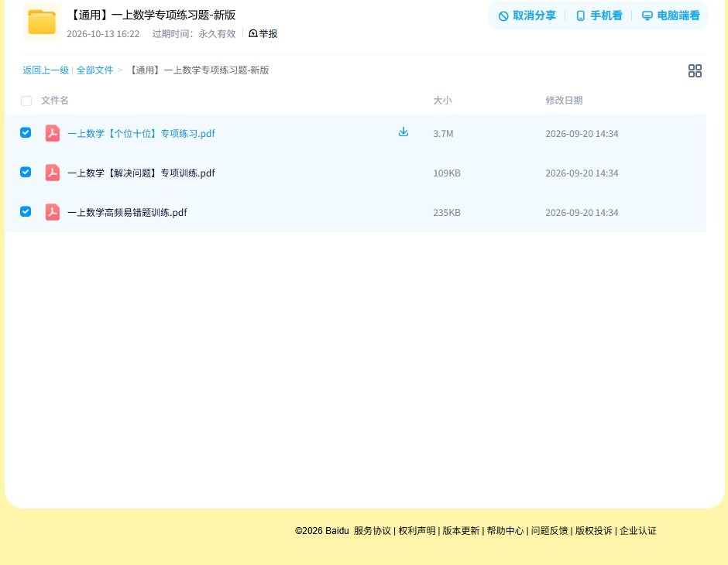Uncheck the 解决问题 专项训练.pdf checkbox
The image size is (728, 565).
[x=26, y=172]
